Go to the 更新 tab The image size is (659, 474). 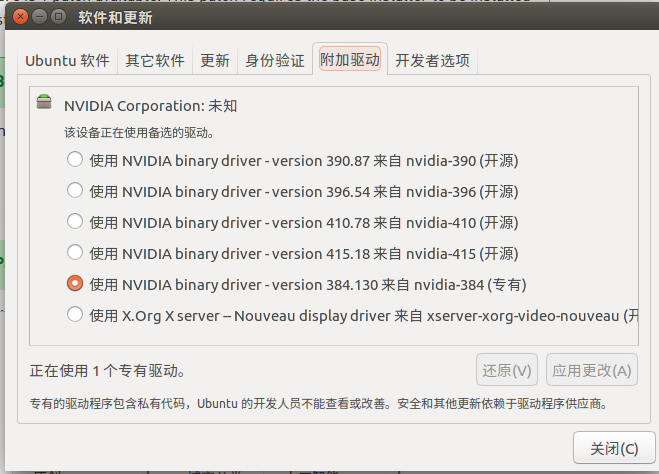tap(215, 61)
